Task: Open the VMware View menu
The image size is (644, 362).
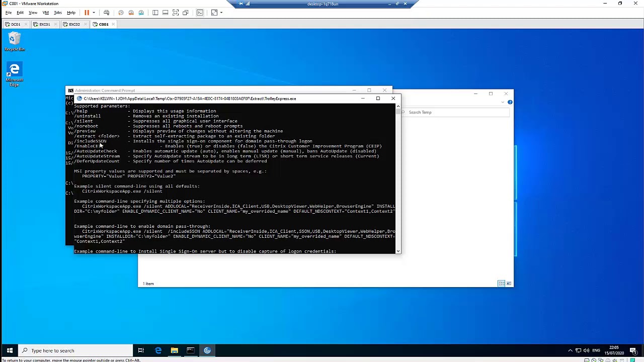Action: (x=33, y=13)
